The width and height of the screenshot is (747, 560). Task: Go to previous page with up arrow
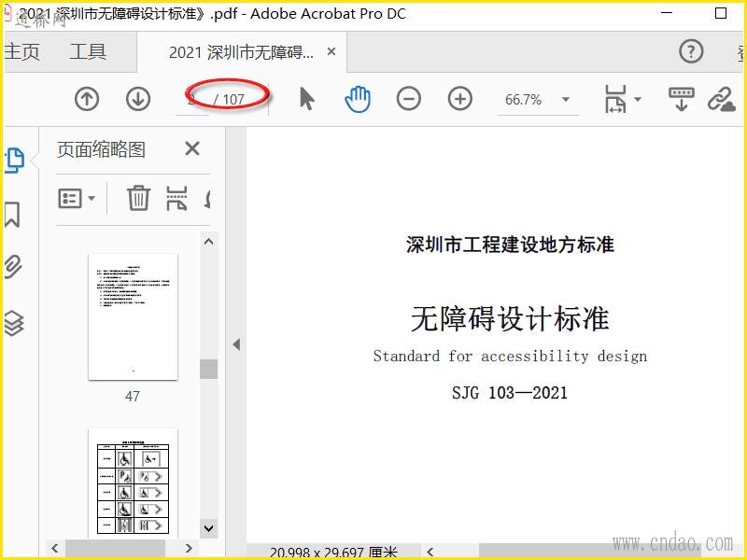87,99
